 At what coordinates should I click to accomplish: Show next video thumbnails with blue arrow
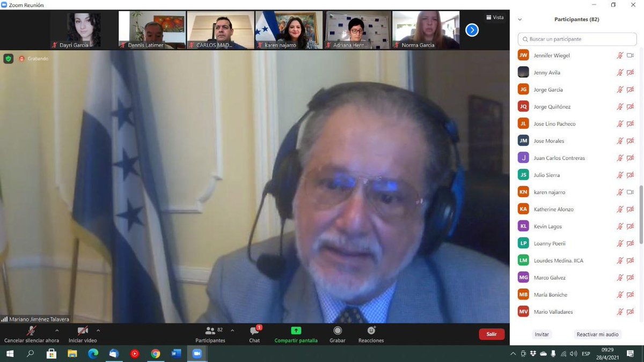tap(472, 30)
